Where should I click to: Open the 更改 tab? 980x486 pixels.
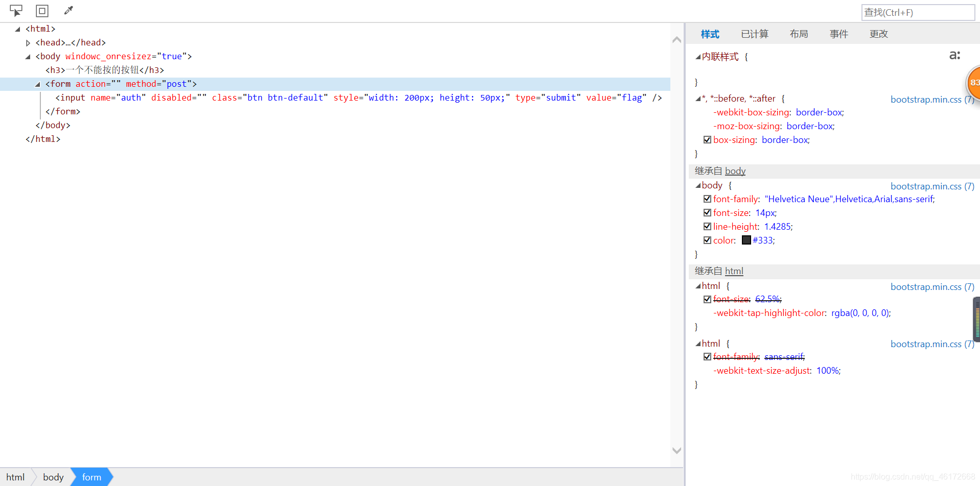click(x=879, y=34)
